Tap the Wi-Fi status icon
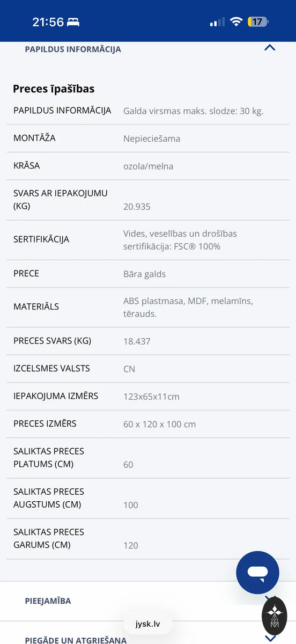 pos(236,22)
